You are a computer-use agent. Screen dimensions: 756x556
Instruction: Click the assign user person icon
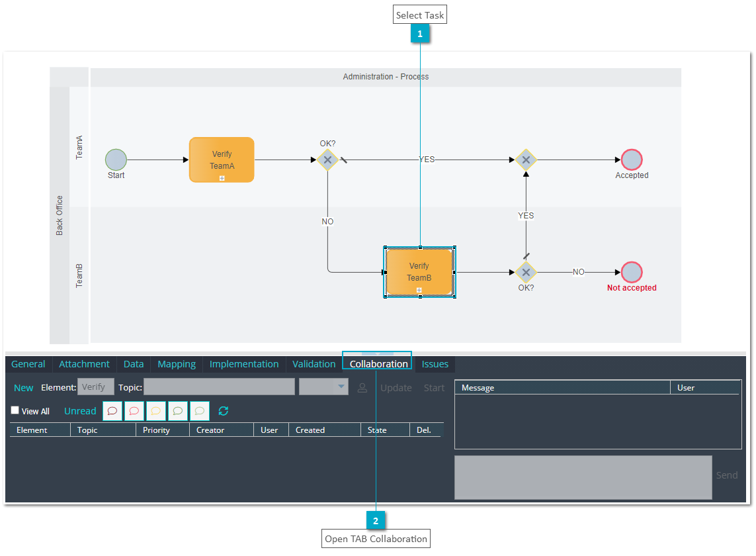pos(362,388)
